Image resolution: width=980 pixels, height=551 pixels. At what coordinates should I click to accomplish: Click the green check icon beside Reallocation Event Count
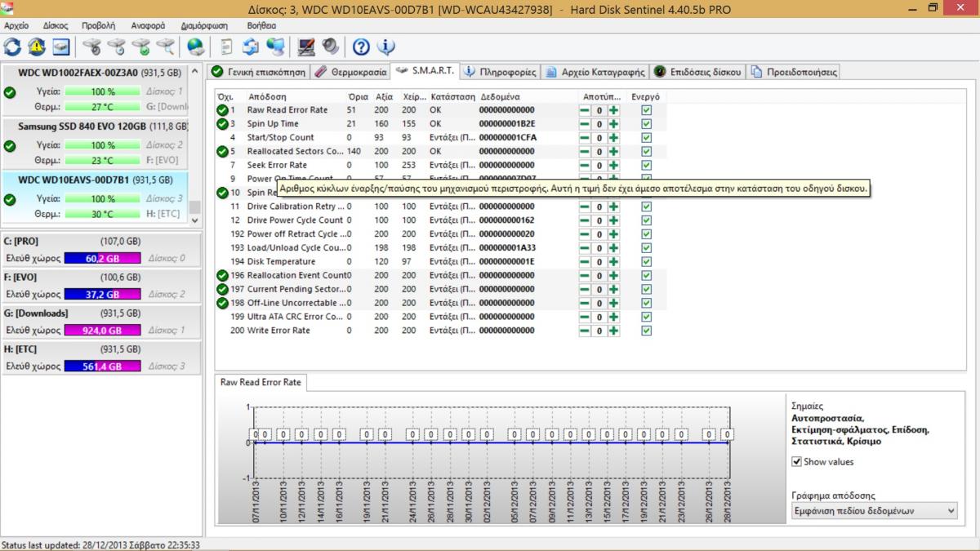222,275
